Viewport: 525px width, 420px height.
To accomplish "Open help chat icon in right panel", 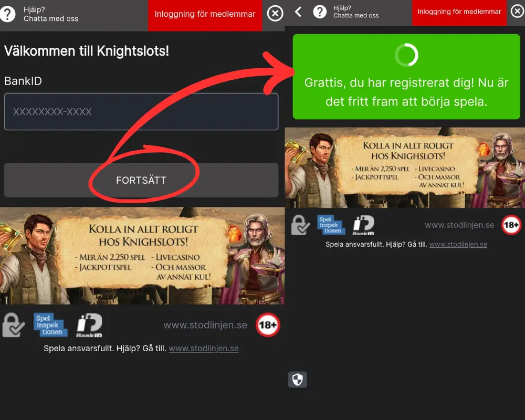I will 320,12.
